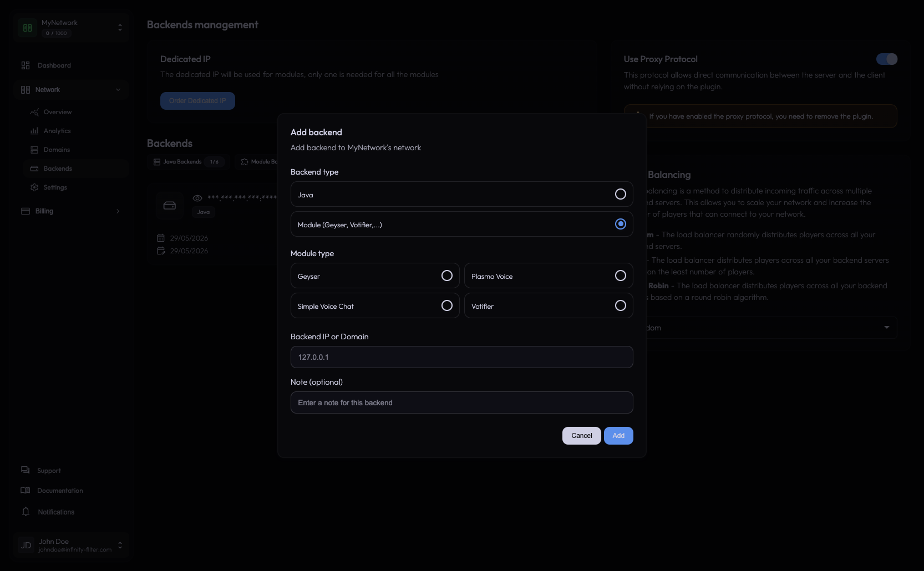The width and height of the screenshot is (924, 571).
Task: Open Dashboard via its grid icon
Action: (26, 65)
